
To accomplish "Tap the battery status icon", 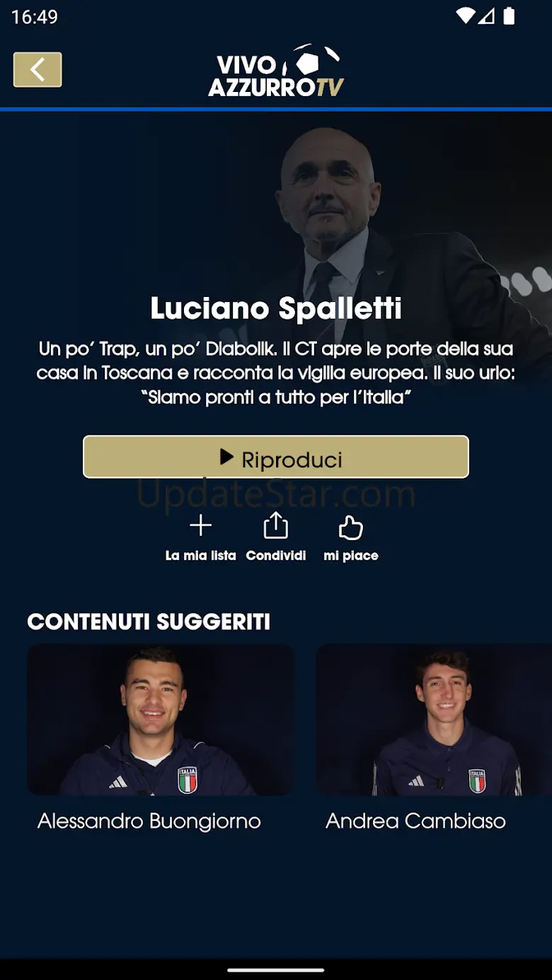I will [x=509, y=16].
